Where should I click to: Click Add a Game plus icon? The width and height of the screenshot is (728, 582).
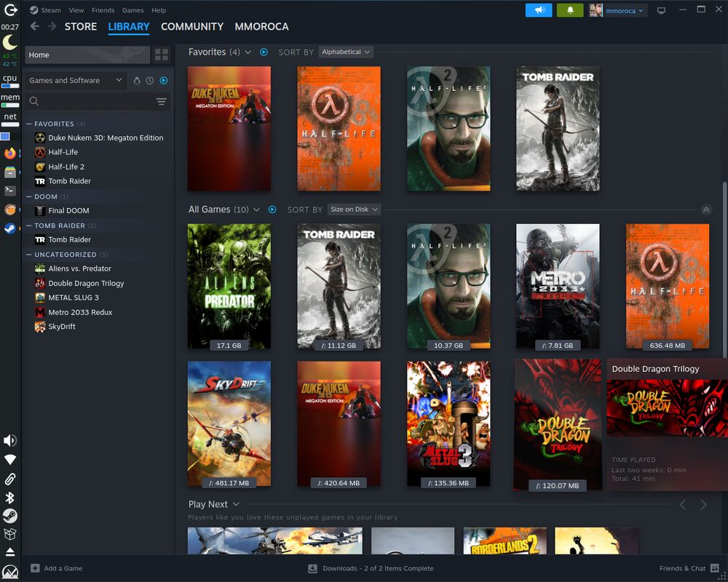(35, 568)
